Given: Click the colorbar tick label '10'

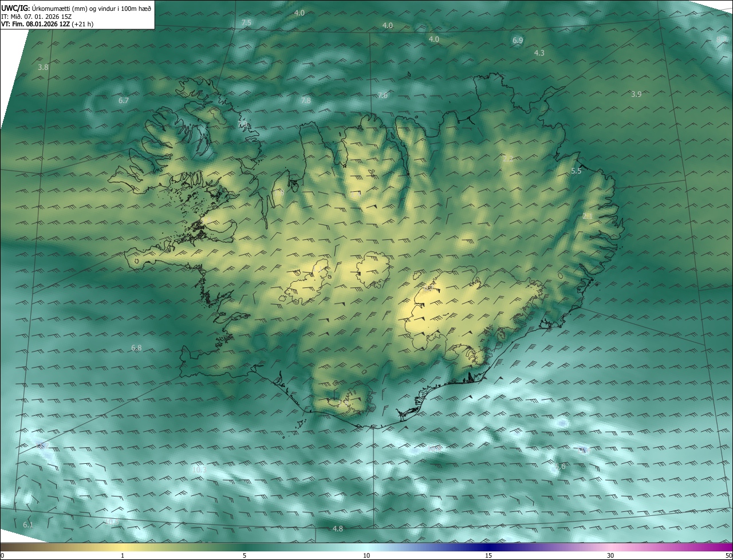Looking at the screenshot, I should (x=366, y=555).
